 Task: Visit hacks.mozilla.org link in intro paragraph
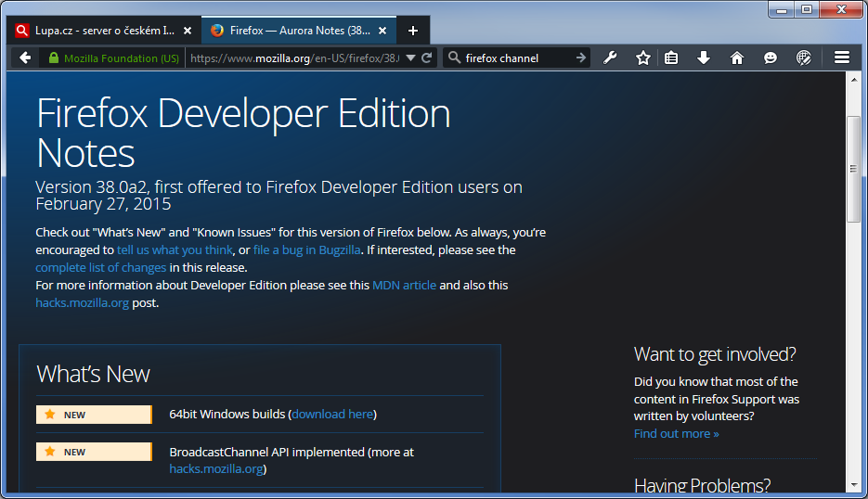pyautogui.click(x=82, y=303)
